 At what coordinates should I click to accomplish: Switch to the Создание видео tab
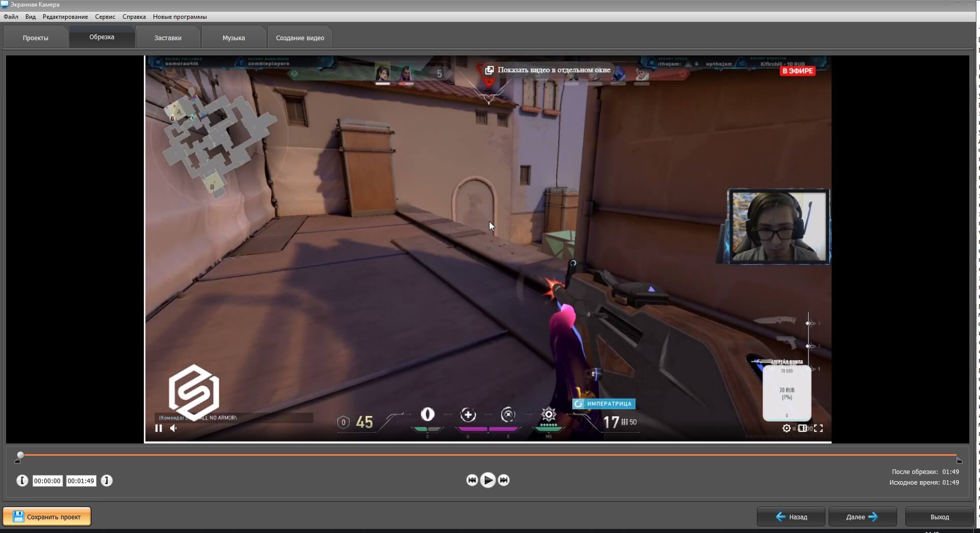click(300, 38)
